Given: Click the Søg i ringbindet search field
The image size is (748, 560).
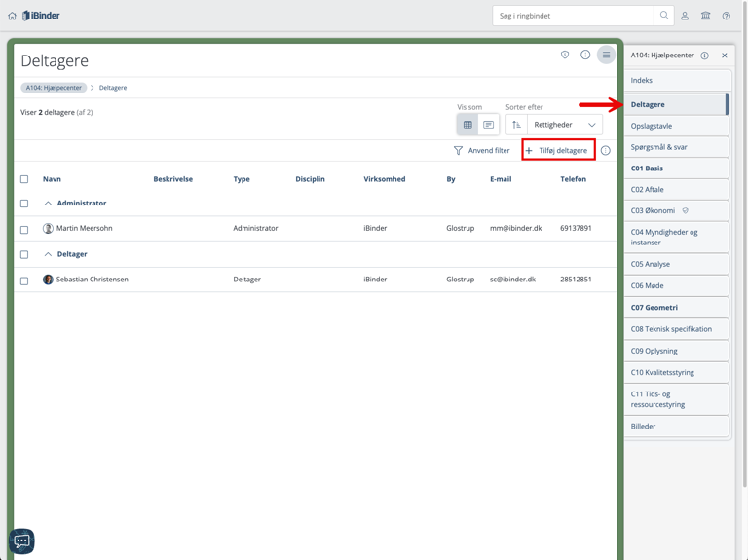Looking at the screenshot, I should [x=573, y=16].
